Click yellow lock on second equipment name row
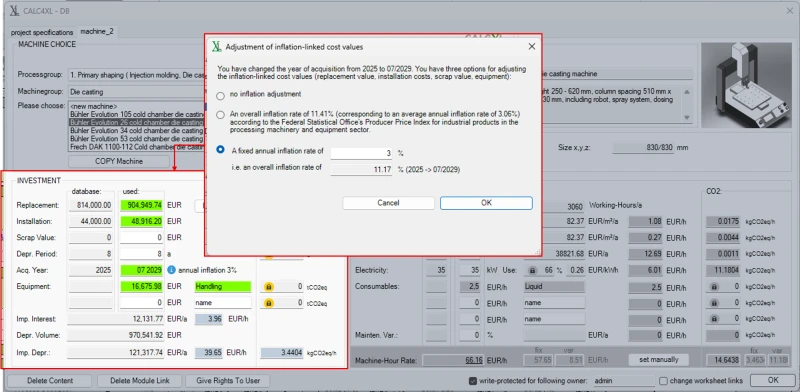Image resolution: width=800 pixels, height=392 pixels. point(269,303)
